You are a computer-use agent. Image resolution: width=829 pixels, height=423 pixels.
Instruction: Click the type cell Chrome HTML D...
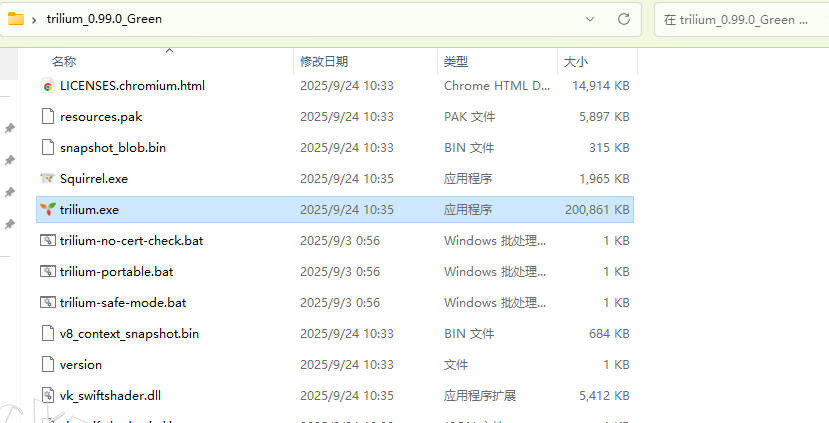pyautogui.click(x=496, y=86)
